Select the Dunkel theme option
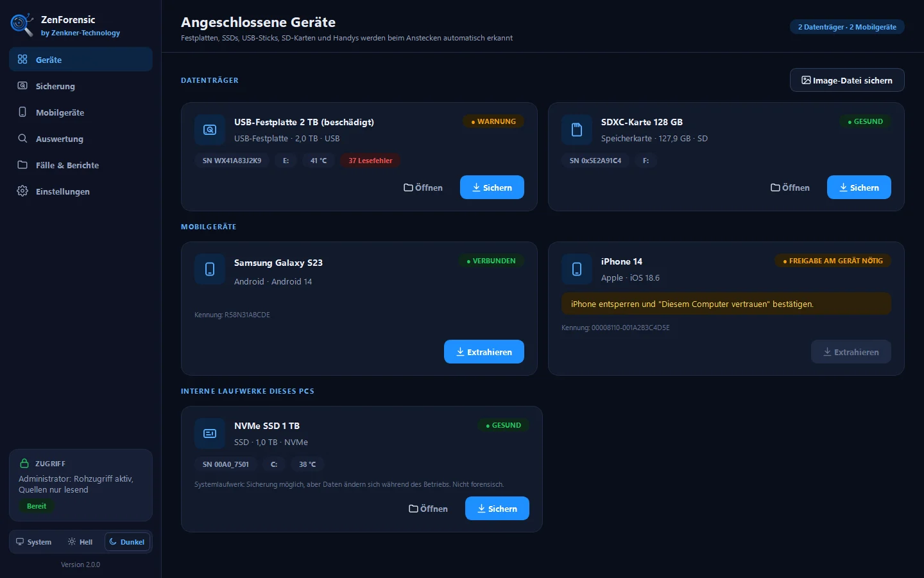The image size is (924, 578). tap(127, 542)
